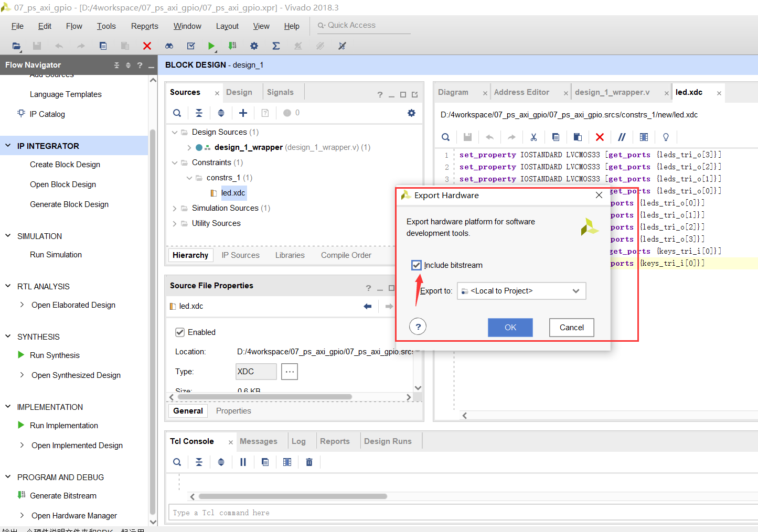Toggle line comment icon in editor toolbar
The width and height of the screenshot is (758, 532).
tap(622, 137)
